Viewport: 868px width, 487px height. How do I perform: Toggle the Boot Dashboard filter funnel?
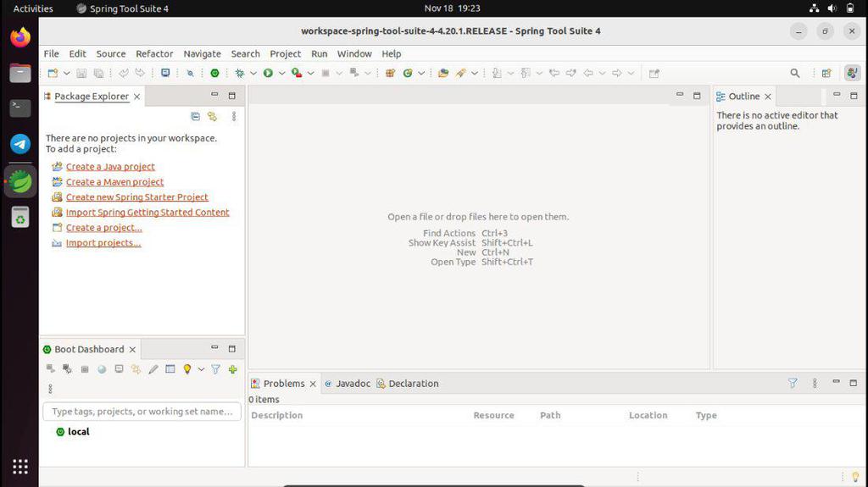point(216,369)
